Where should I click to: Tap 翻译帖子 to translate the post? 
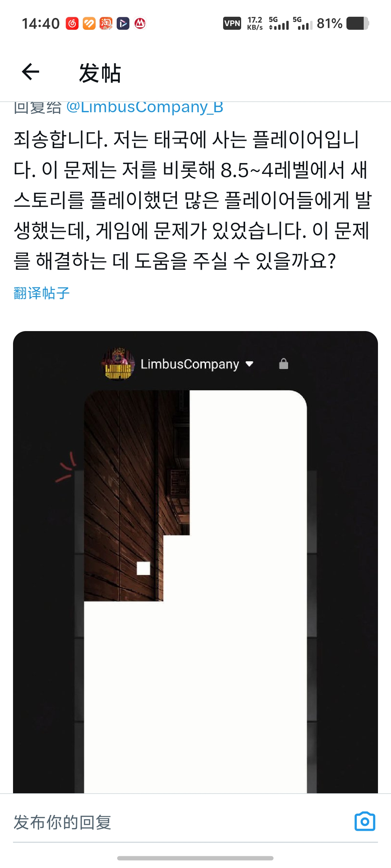pos(42,293)
